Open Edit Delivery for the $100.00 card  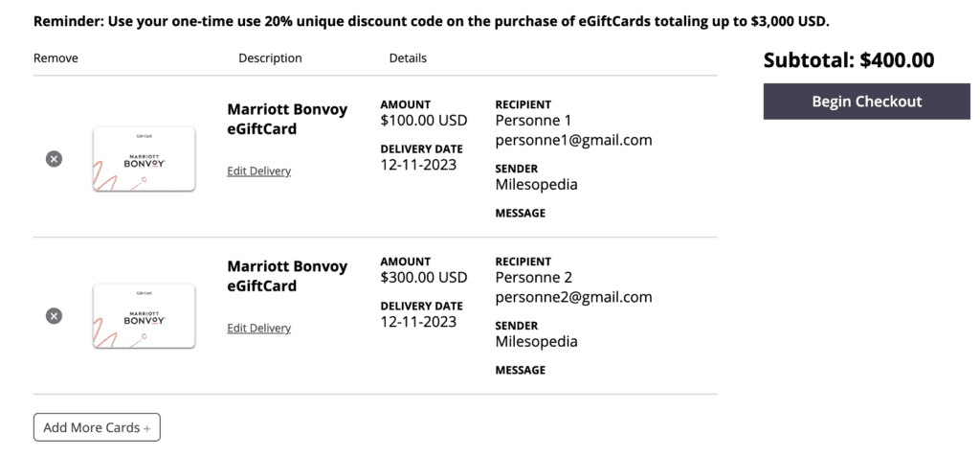point(258,171)
